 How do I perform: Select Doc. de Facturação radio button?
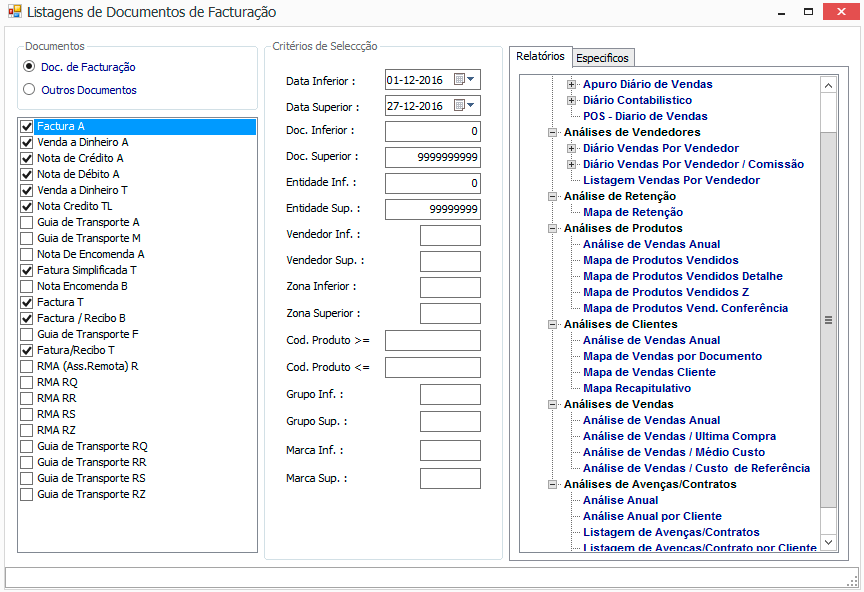[29, 67]
